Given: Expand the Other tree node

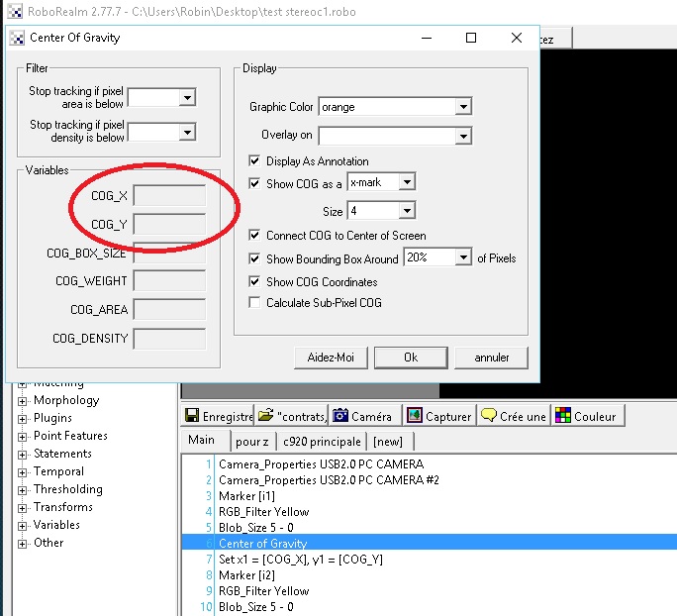Looking at the screenshot, I should tap(22, 544).
